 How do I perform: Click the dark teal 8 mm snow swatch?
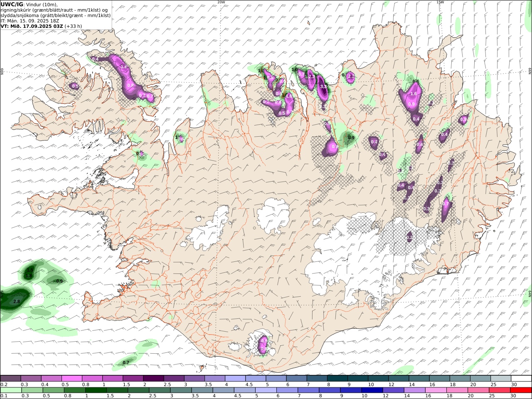337,378
